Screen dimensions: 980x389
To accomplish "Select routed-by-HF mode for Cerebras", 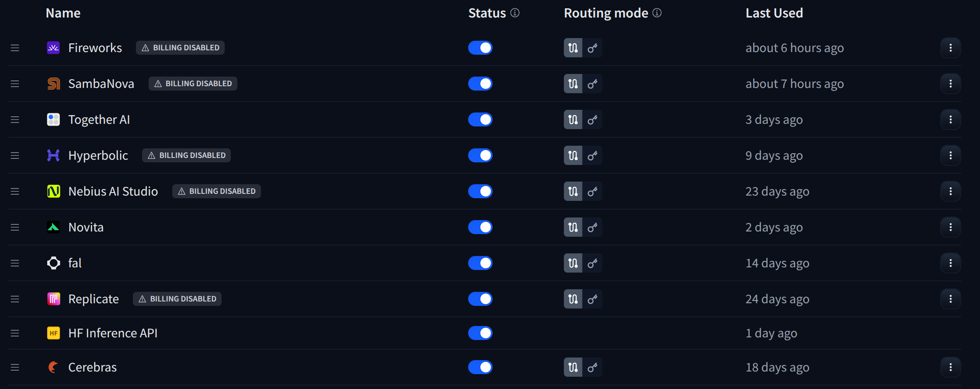I will coord(573,367).
